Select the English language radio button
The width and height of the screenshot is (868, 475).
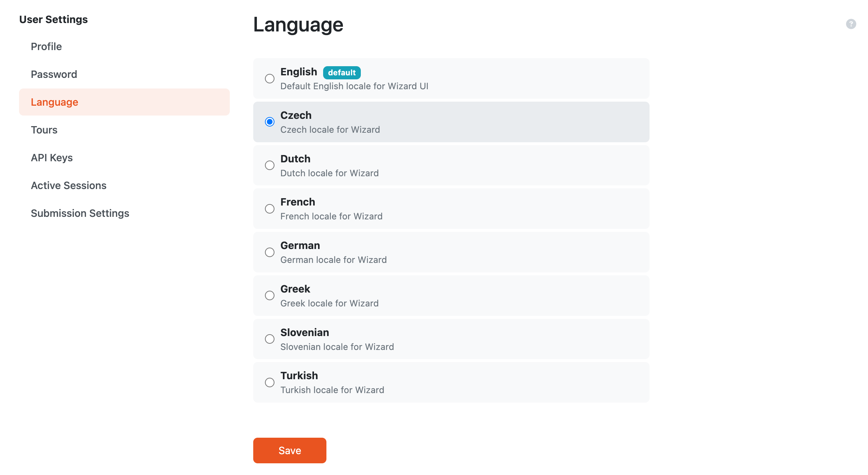tap(270, 79)
